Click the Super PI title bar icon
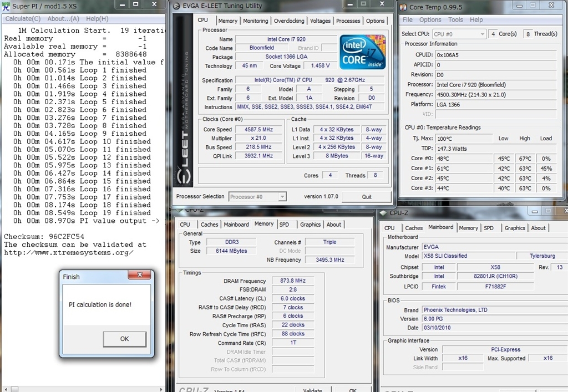 coord(6,6)
